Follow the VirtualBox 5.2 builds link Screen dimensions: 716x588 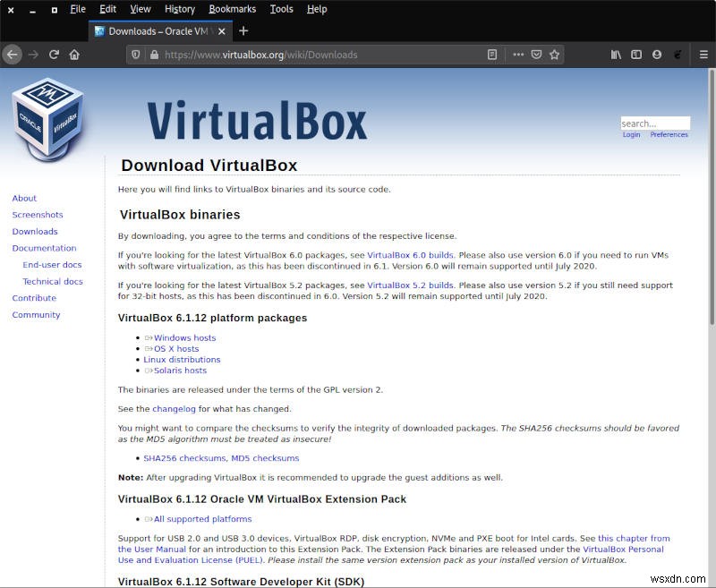[x=410, y=285]
